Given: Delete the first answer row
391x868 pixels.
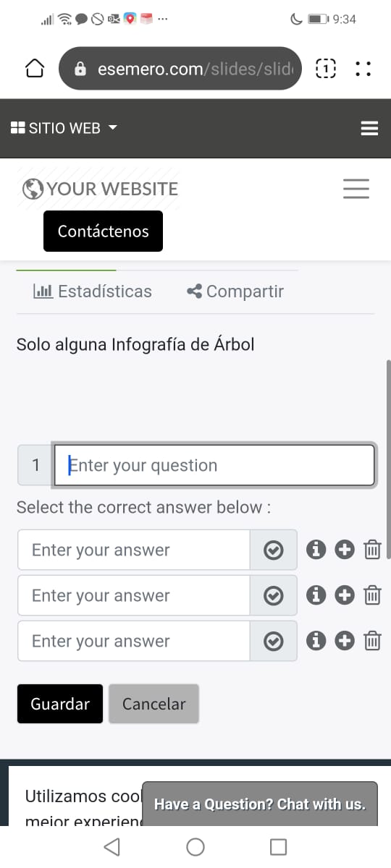Looking at the screenshot, I should coord(371,550).
